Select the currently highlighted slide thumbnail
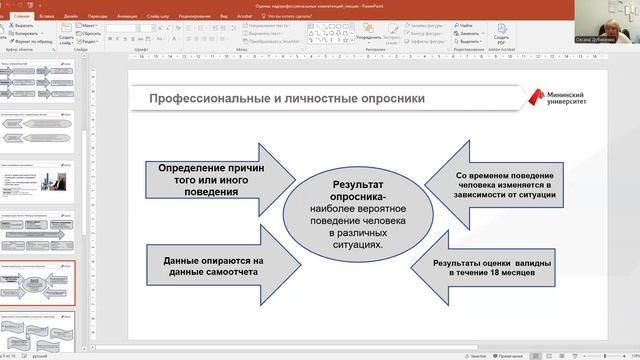The image size is (640, 360). 37,283
